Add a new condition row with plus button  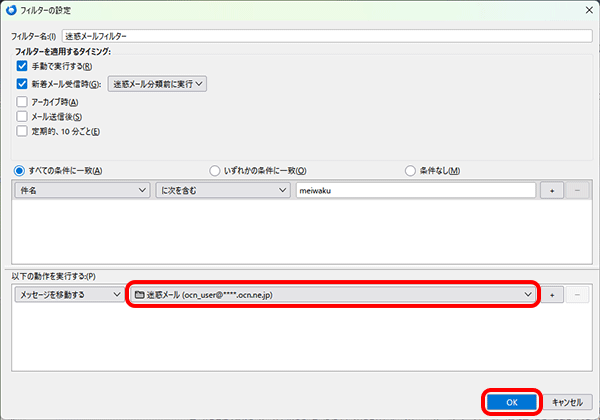[551, 190]
